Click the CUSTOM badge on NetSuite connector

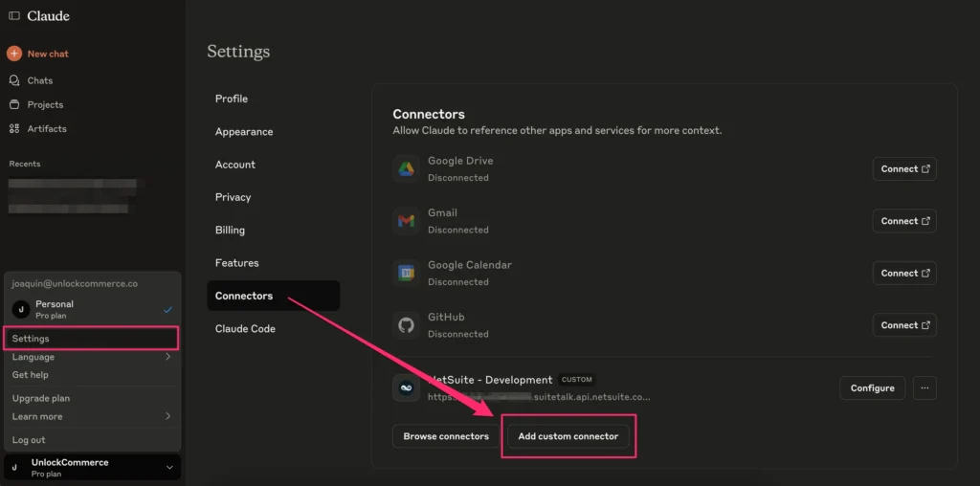pyautogui.click(x=576, y=379)
